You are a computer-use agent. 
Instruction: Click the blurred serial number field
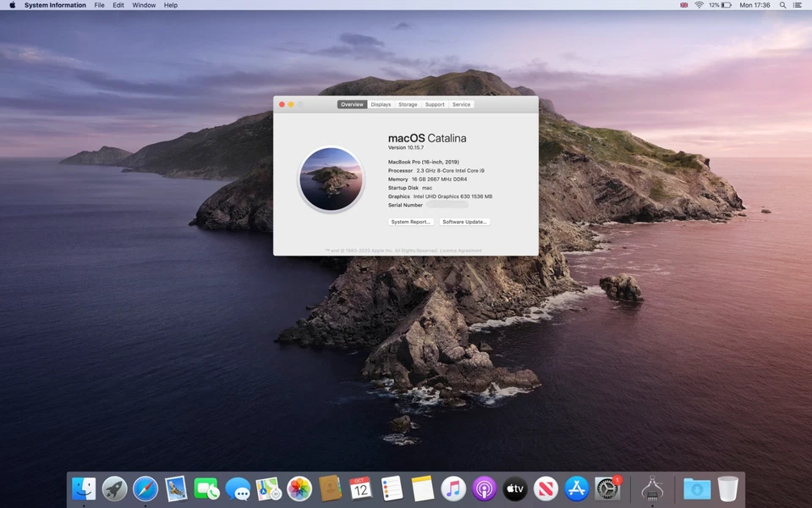(x=447, y=205)
